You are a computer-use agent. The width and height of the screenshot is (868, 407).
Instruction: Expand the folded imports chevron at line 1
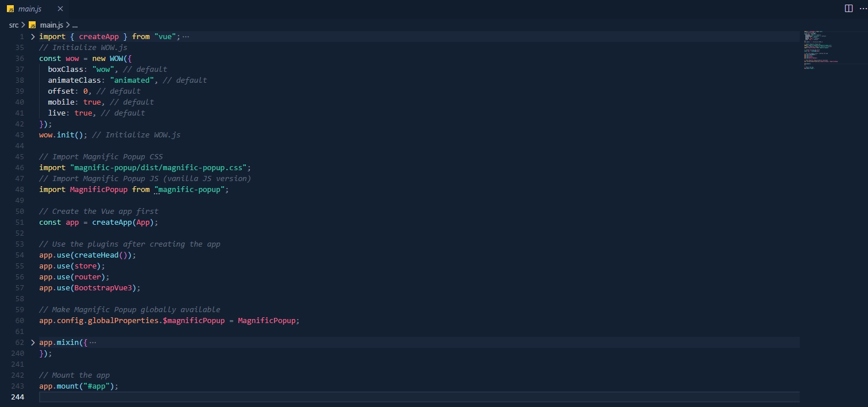point(33,36)
